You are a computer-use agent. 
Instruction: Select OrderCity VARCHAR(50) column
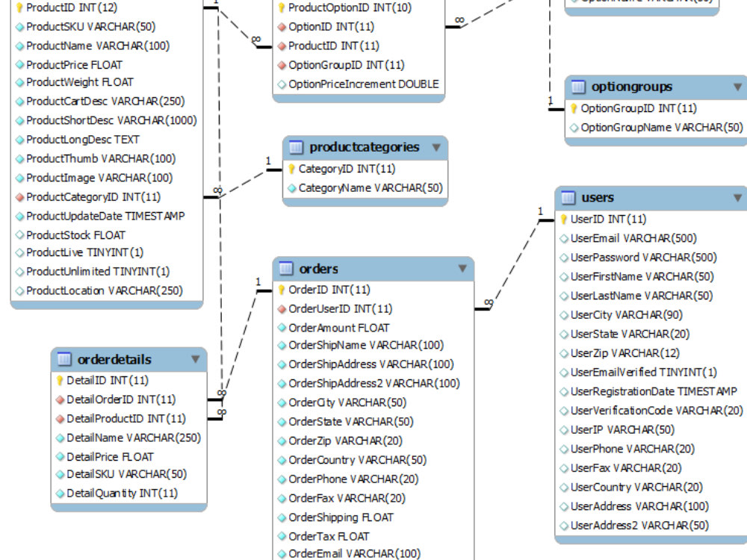347,403
